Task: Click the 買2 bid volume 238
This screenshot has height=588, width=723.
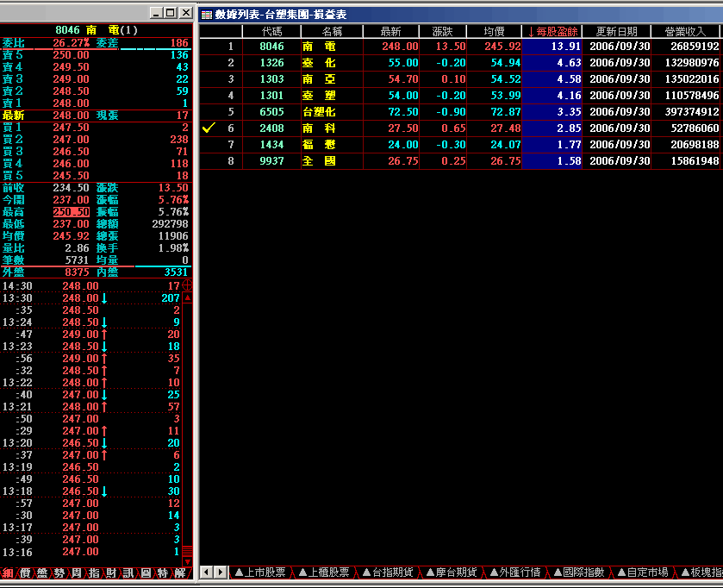Action: click(179, 140)
